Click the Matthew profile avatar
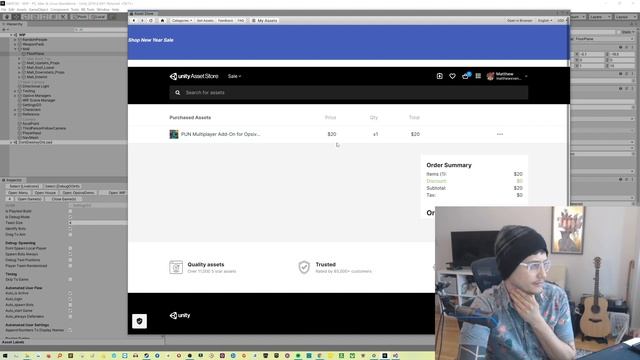The width and height of the screenshot is (640, 360). coord(490,76)
